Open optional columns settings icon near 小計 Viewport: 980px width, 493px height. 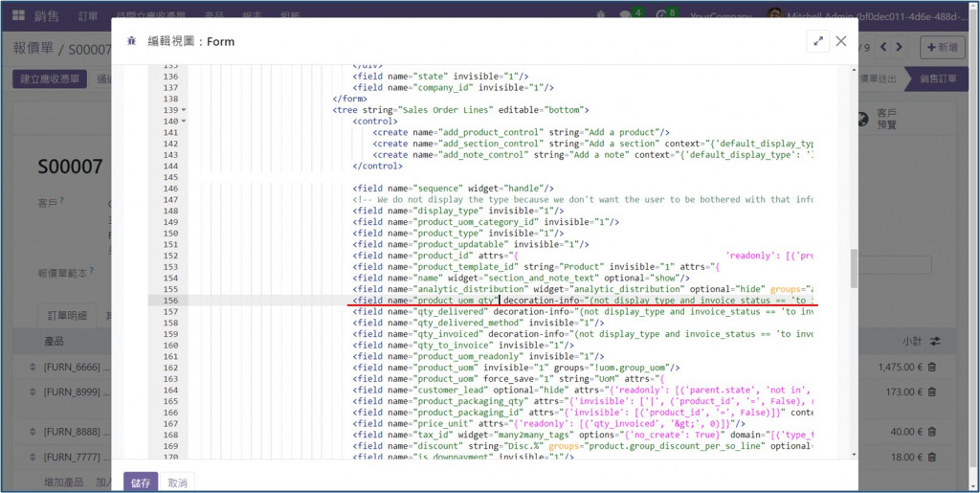pyautogui.click(x=935, y=341)
